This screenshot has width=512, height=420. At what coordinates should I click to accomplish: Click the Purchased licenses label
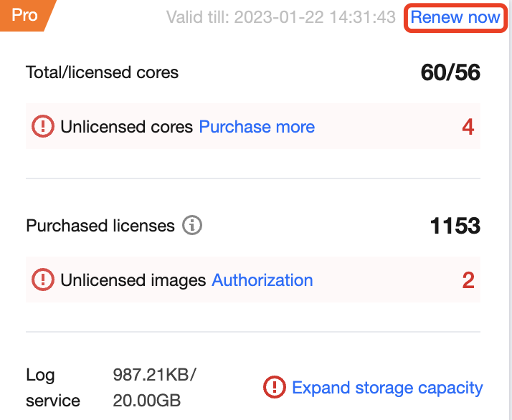100,226
